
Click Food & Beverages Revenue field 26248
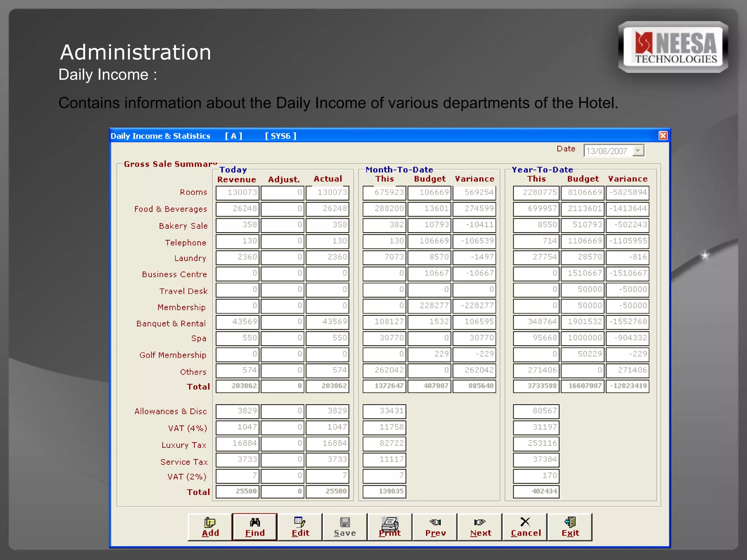237,209
